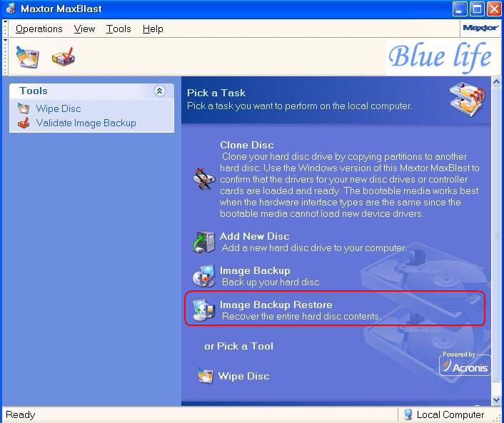This screenshot has height=423, width=504.
Task: Click the scrollbar down arrow in task pane
Action: point(496,400)
